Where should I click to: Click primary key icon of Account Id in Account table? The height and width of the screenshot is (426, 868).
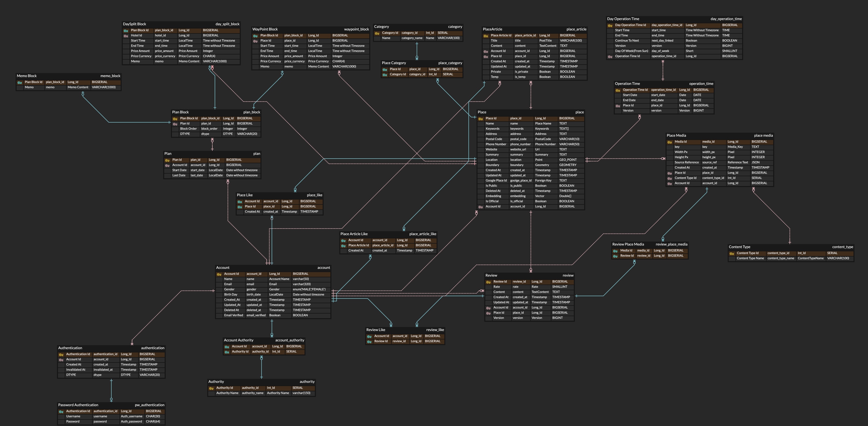219,274
